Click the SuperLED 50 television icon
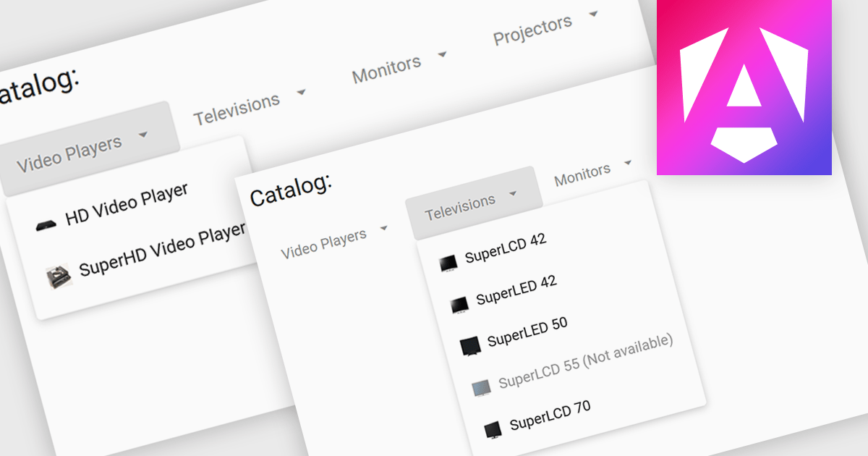868x456 pixels. [x=470, y=346]
